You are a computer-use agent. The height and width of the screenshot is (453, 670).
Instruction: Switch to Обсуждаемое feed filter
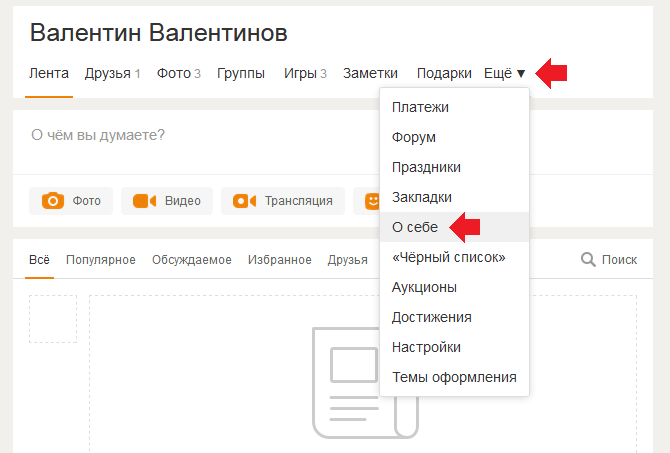(x=192, y=259)
